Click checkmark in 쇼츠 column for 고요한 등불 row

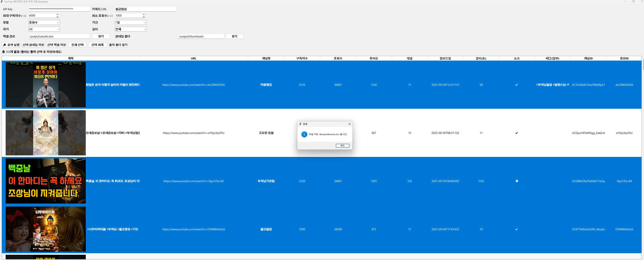(516, 133)
